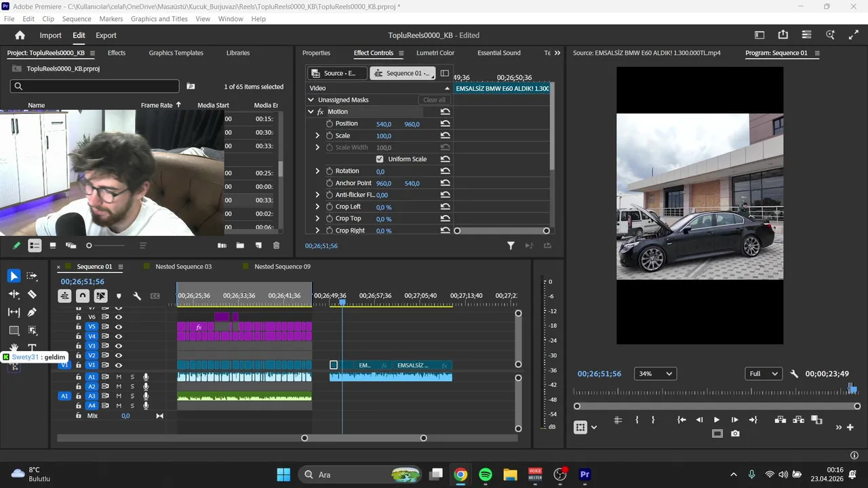Open the Full playback resolution dropdown
This screenshot has height=488, width=868.
[763, 373]
